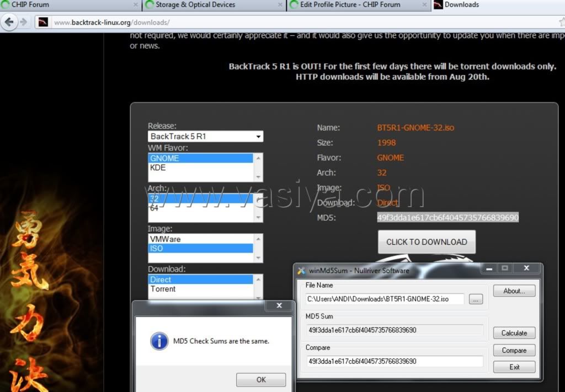The width and height of the screenshot is (565, 392).
Task: Click the Image list scroll up arrow
Action: [258, 239]
